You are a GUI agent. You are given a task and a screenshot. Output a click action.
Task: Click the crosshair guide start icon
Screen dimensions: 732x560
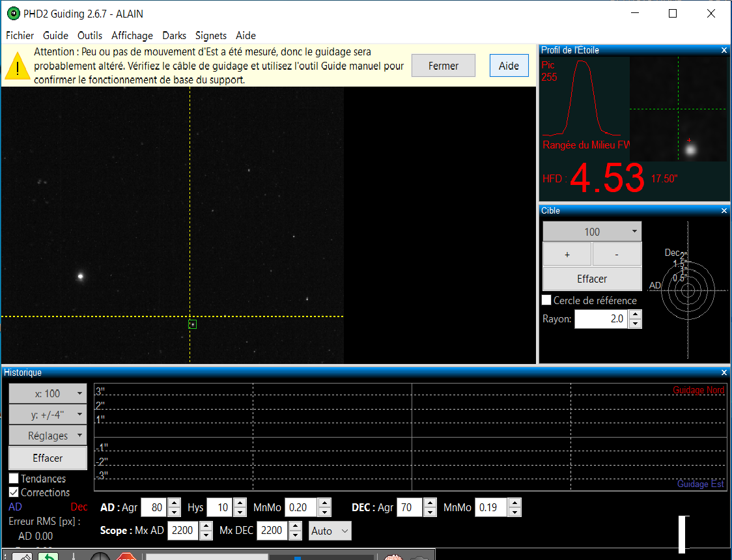click(x=100, y=557)
